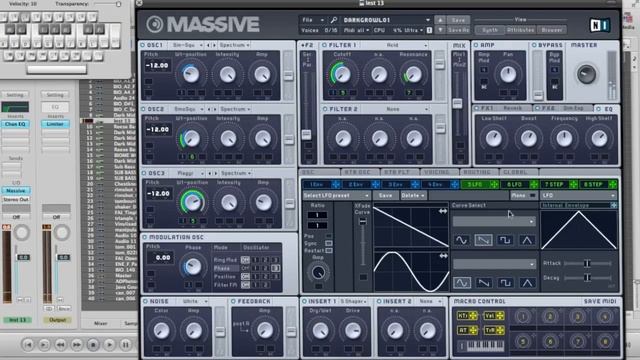This screenshot has height=360, width=640.
Task: Click the Attack slider of Internal Envelope
Action: pyautogui.click(x=587, y=263)
